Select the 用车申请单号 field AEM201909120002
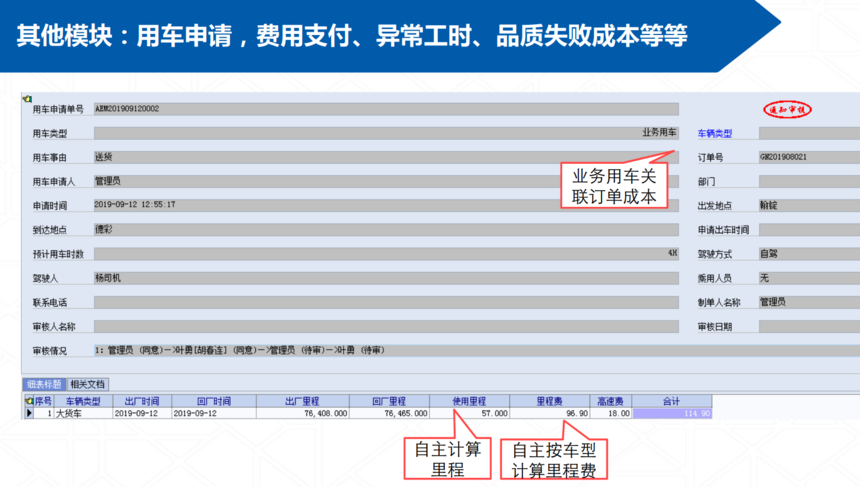The width and height of the screenshot is (860, 487). point(386,109)
